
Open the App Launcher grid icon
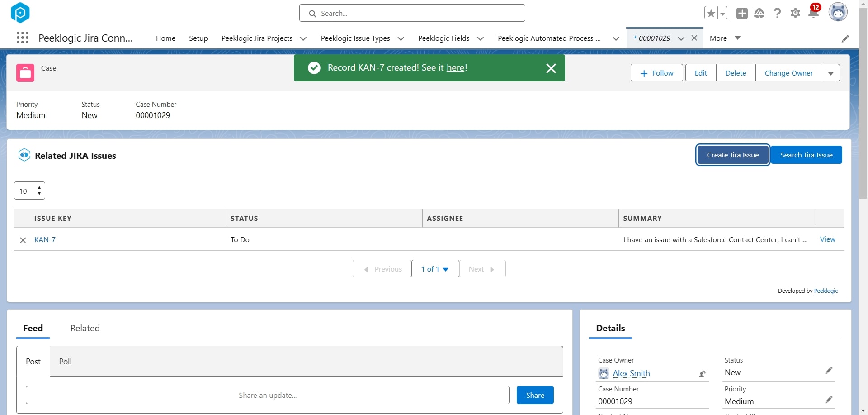pyautogui.click(x=22, y=38)
